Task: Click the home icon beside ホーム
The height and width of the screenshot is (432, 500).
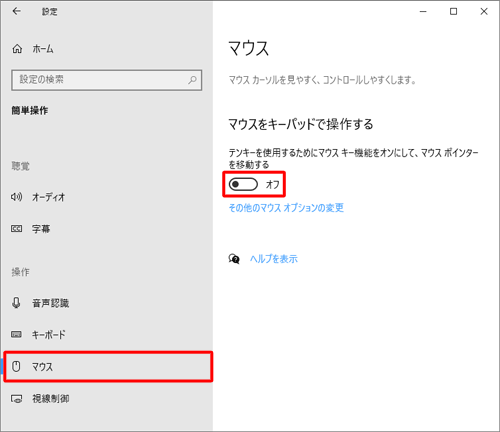Action: tap(17, 49)
